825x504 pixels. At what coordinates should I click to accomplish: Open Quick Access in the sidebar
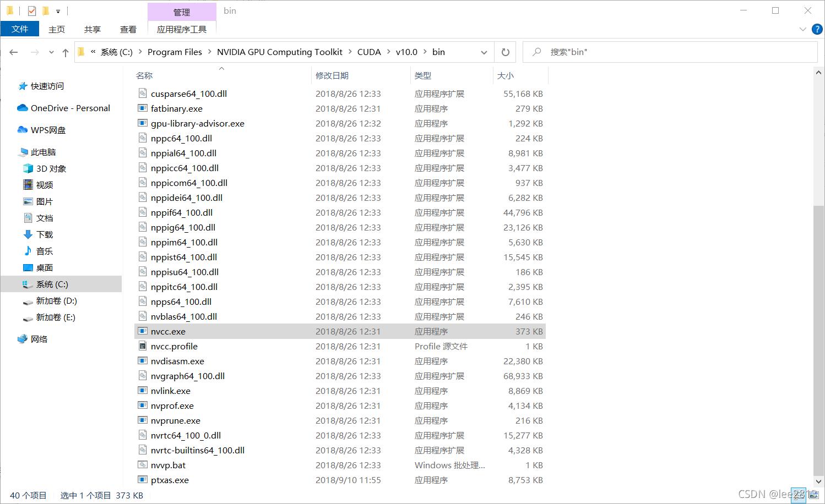47,86
